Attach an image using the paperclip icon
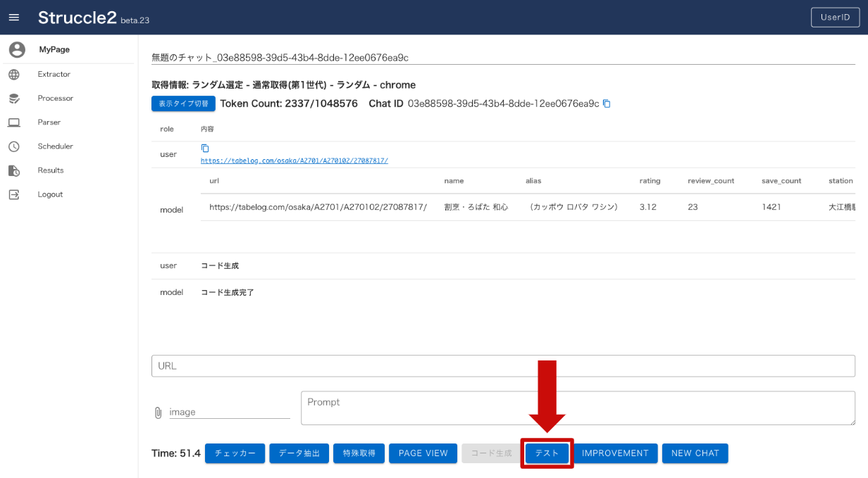The width and height of the screenshot is (868, 478). pyautogui.click(x=159, y=411)
